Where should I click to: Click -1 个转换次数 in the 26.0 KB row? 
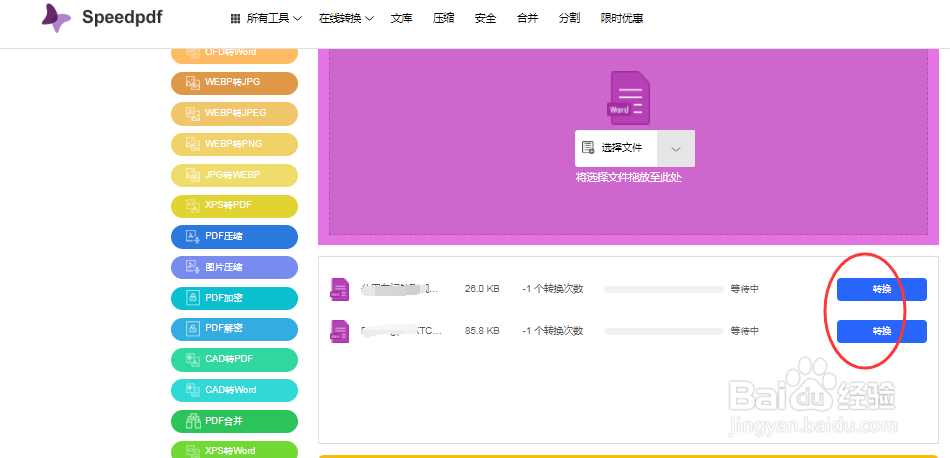click(553, 290)
